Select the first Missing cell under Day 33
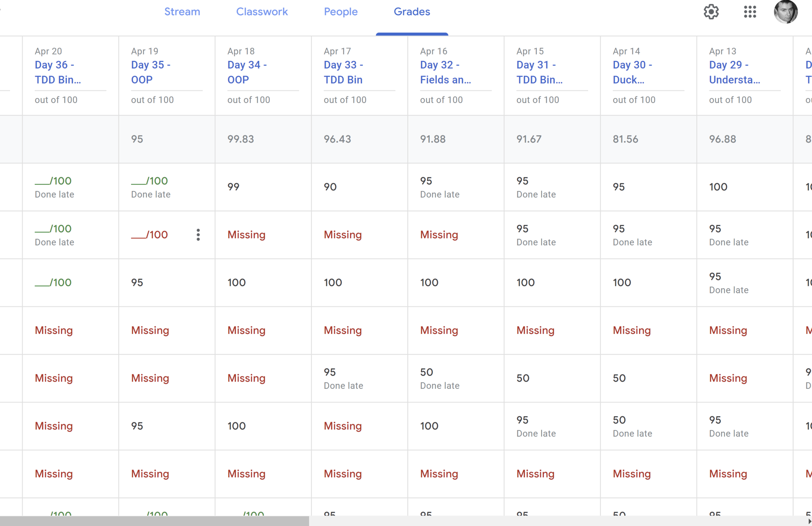 click(x=343, y=235)
